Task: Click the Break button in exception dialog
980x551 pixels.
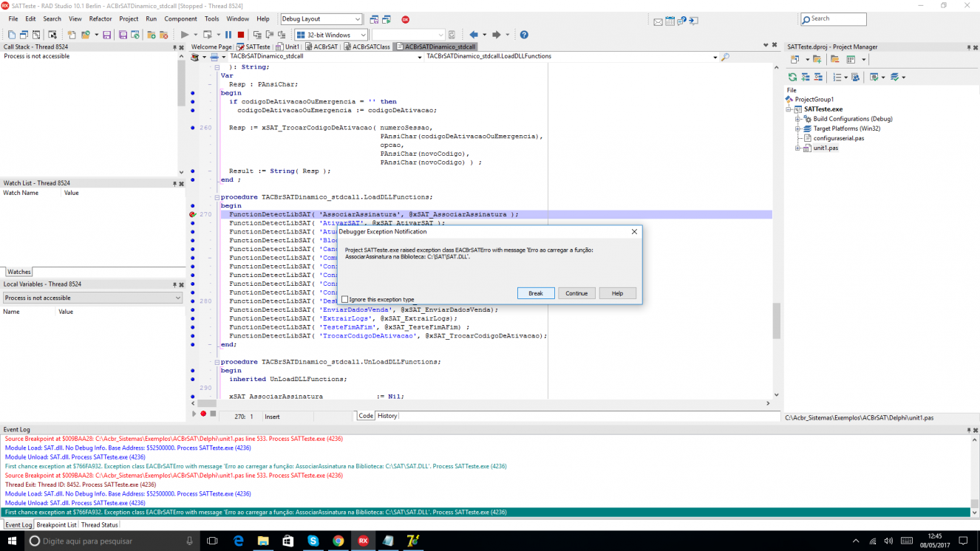Action: point(536,293)
